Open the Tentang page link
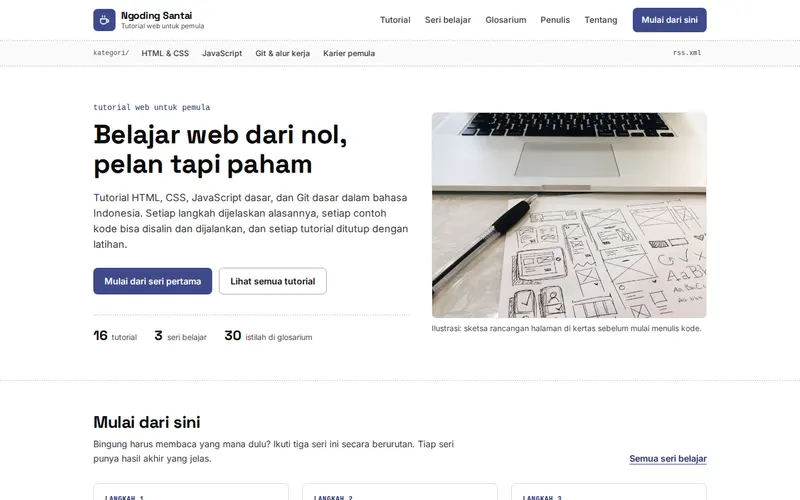800x500 pixels. [x=601, y=20]
